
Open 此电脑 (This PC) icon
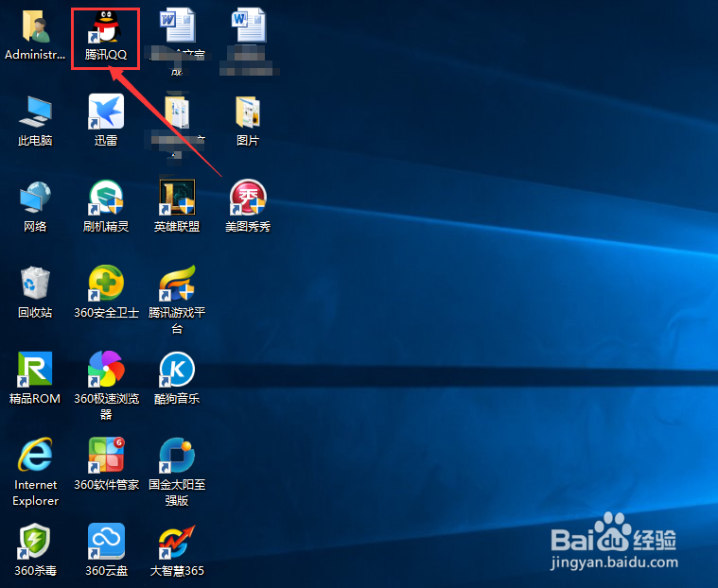click(35, 112)
